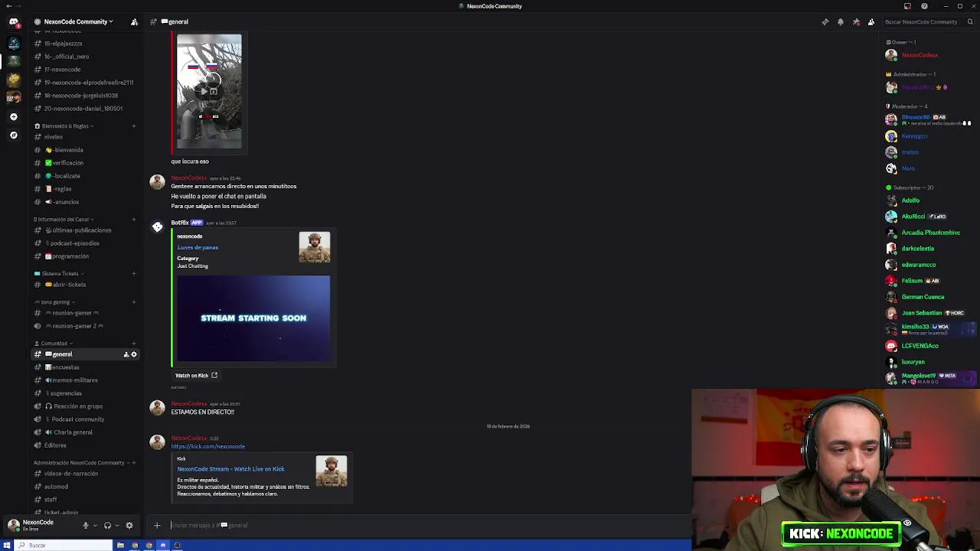Open the Discover servers compass icon

13,135
